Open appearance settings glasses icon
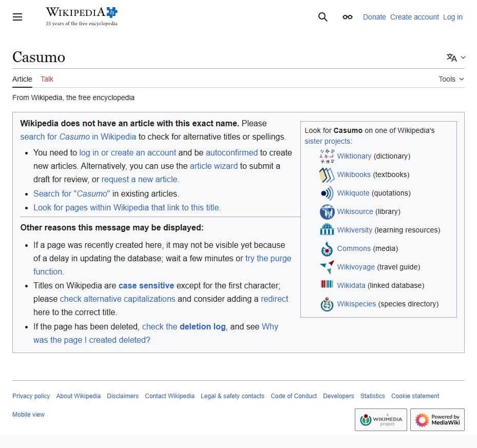Image resolution: width=477 pixels, height=448 pixels. 348,17
